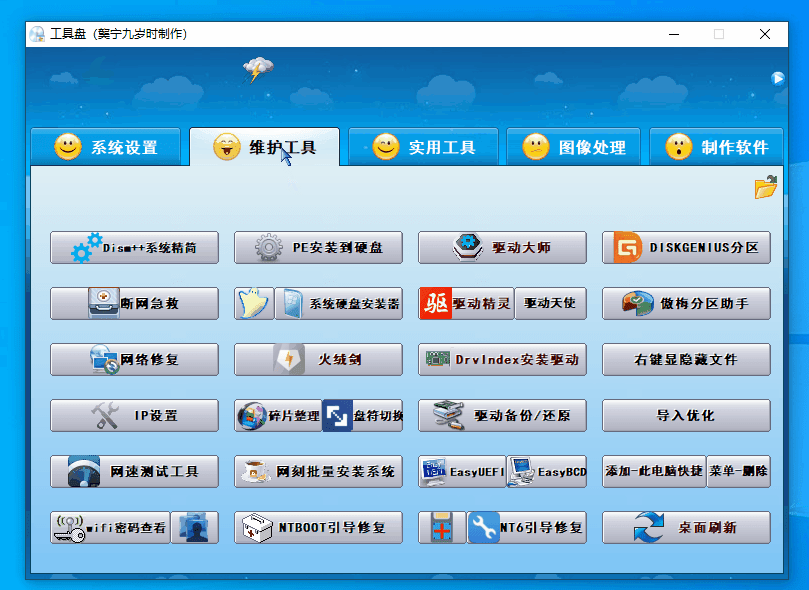The image size is (809, 590).
Task: Click the blue play arrow icon
Action: click(x=777, y=78)
